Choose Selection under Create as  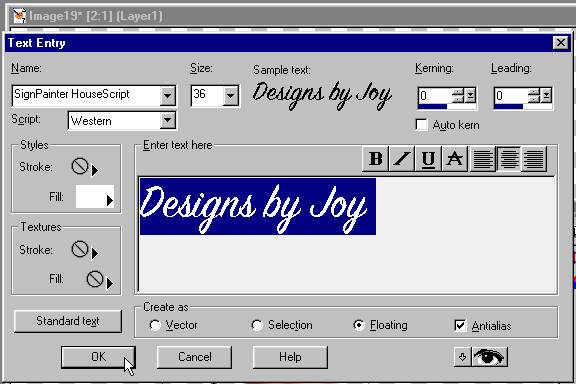tap(257, 325)
